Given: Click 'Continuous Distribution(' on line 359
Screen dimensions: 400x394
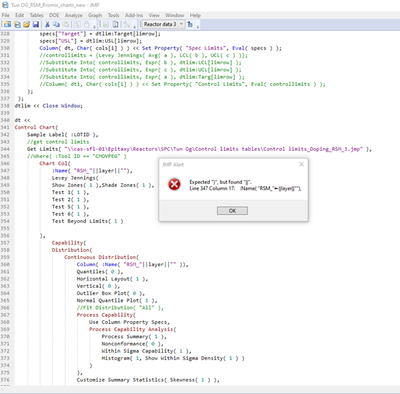Looking at the screenshot, I should click(x=101, y=257).
